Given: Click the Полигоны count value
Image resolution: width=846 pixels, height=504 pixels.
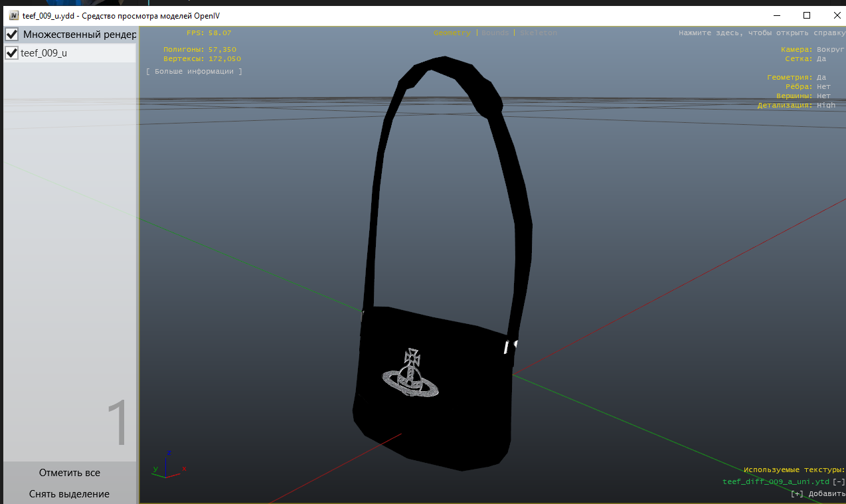Looking at the screenshot, I should pyautogui.click(x=222, y=49).
